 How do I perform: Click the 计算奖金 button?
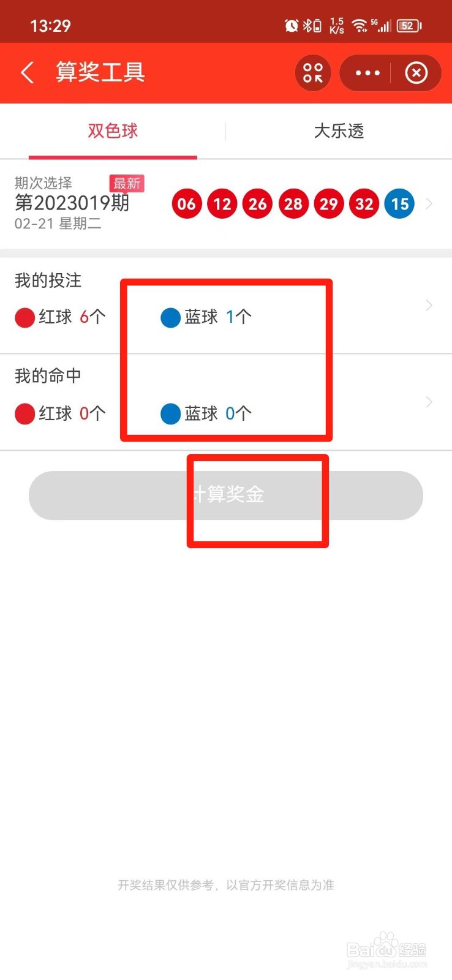pyautogui.click(x=226, y=495)
